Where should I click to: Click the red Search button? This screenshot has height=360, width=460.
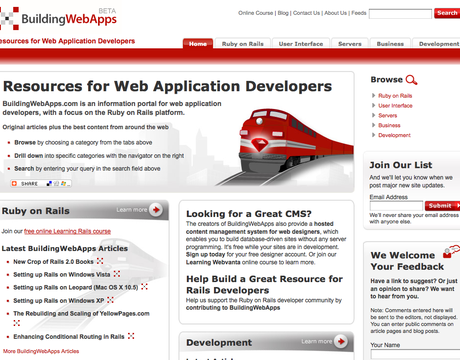[x=447, y=13]
